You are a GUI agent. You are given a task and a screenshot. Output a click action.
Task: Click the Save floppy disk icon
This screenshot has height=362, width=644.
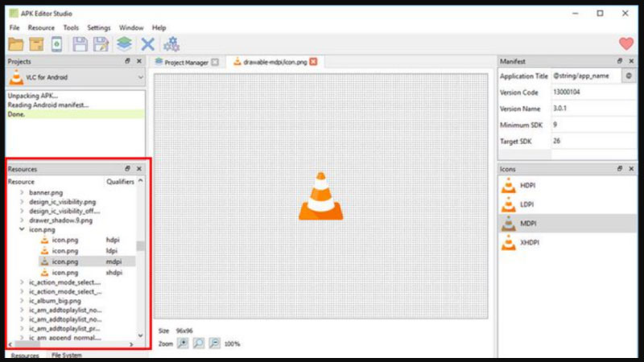[x=80, y=44]
